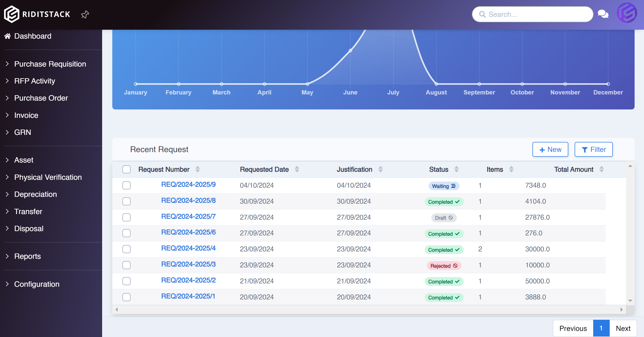This screenshot has width=644, height=337.
Task: Open the Reports menu item
Action: [x=27, y=256]
